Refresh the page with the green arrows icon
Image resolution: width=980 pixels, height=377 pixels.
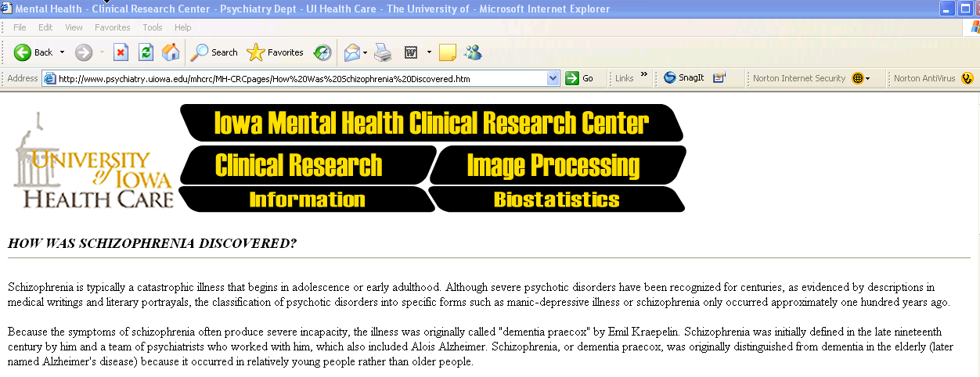146,52
